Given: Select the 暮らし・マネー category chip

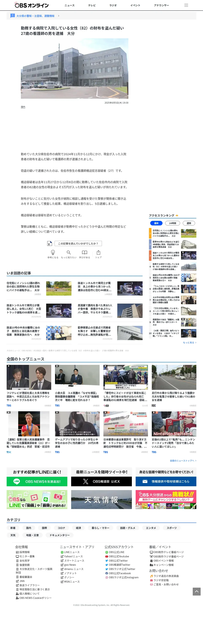Looking at the screenshot, I should (100, 528).
